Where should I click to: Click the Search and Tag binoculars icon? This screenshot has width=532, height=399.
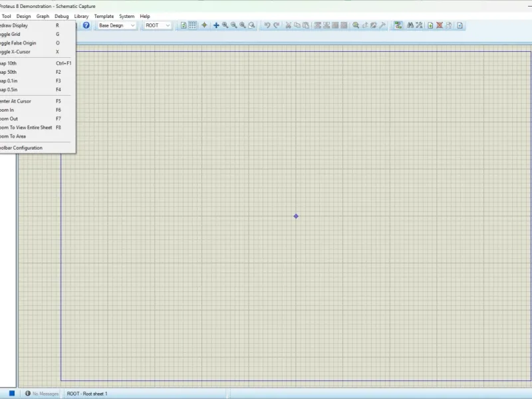point(410,25)
